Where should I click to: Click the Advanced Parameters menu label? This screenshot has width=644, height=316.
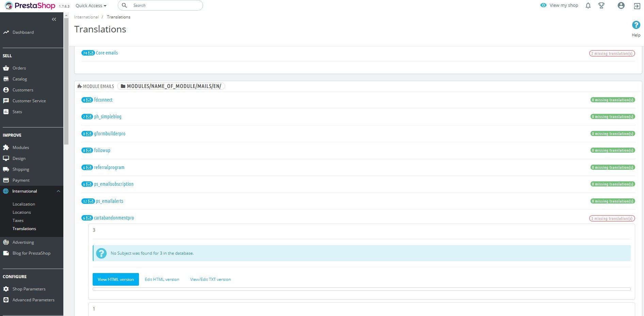pyautogui.click(x=33, y=300)
